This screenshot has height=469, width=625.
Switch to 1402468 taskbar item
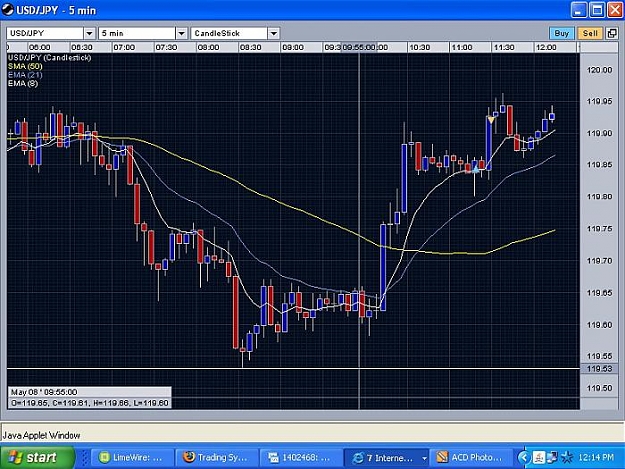coord(302,457)
